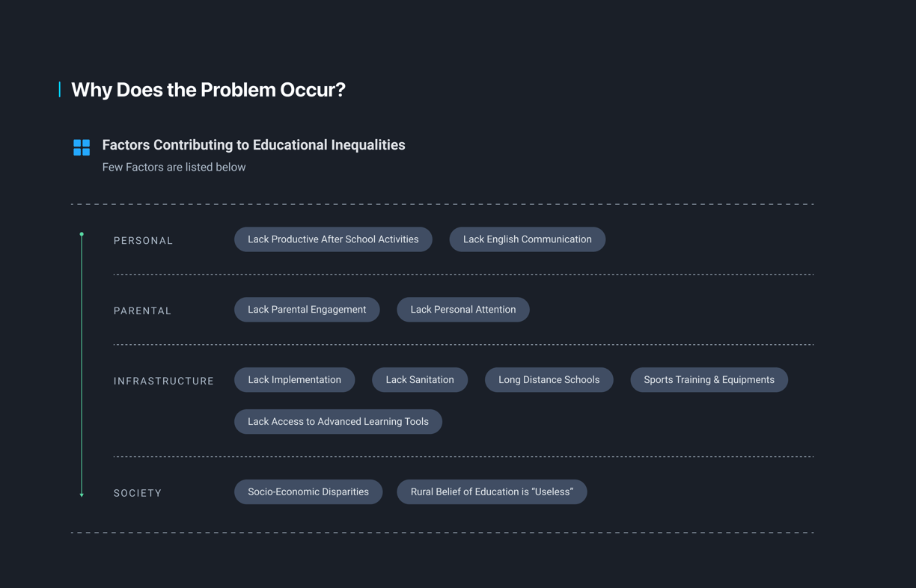Click Factors Contributing to Educational Inequalities title
Viewport: 916px width, 588px height.
pyautogui.click(x=254, y=145)
